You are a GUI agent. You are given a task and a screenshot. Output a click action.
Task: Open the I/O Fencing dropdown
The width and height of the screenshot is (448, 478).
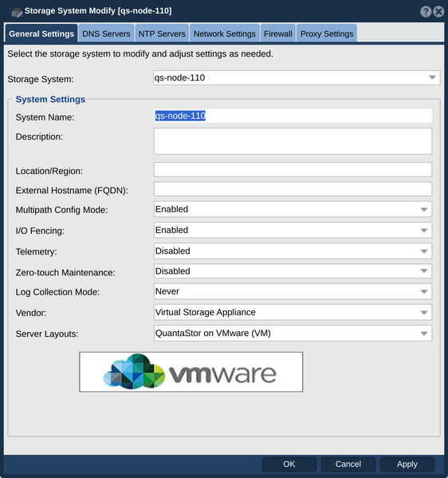tap(293, 230)
